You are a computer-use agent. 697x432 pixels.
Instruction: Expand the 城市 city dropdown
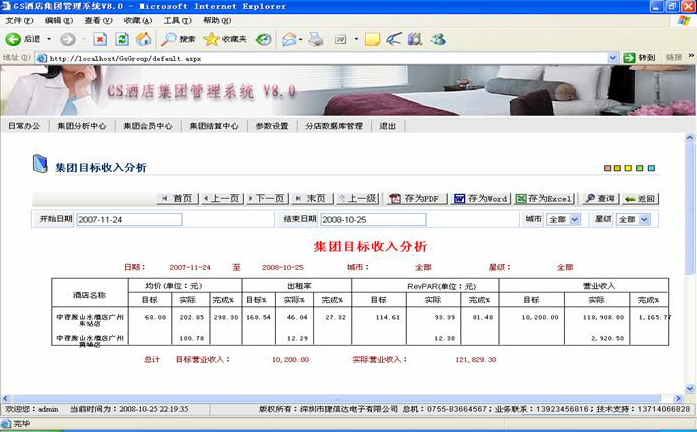coord(563,219)
